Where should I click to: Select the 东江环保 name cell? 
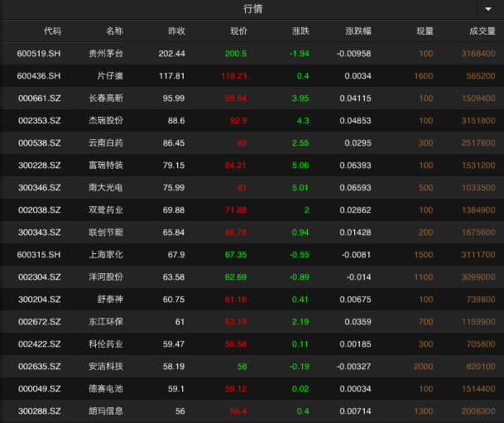(106, 321)
